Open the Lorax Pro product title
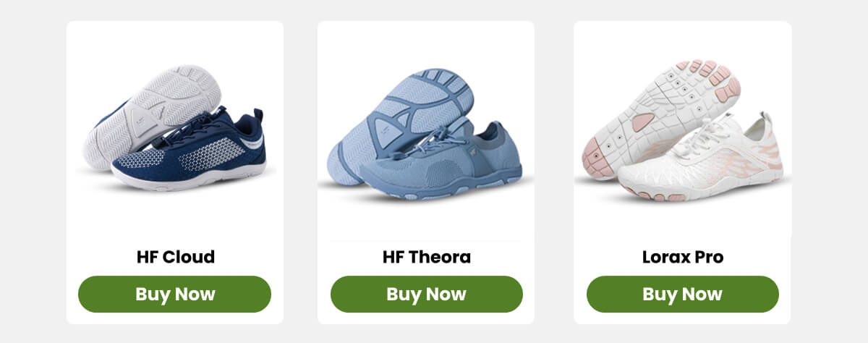 (682, 257)
